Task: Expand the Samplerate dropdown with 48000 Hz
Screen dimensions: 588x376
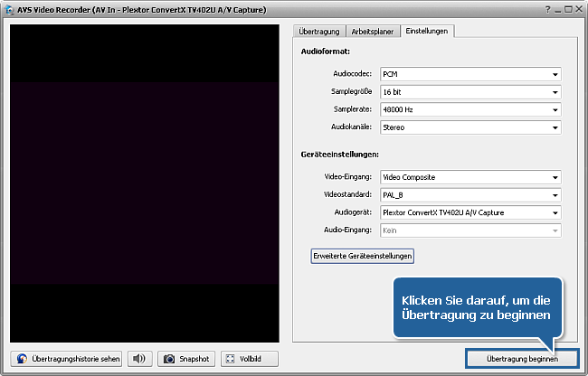Action: pos(470,109)
